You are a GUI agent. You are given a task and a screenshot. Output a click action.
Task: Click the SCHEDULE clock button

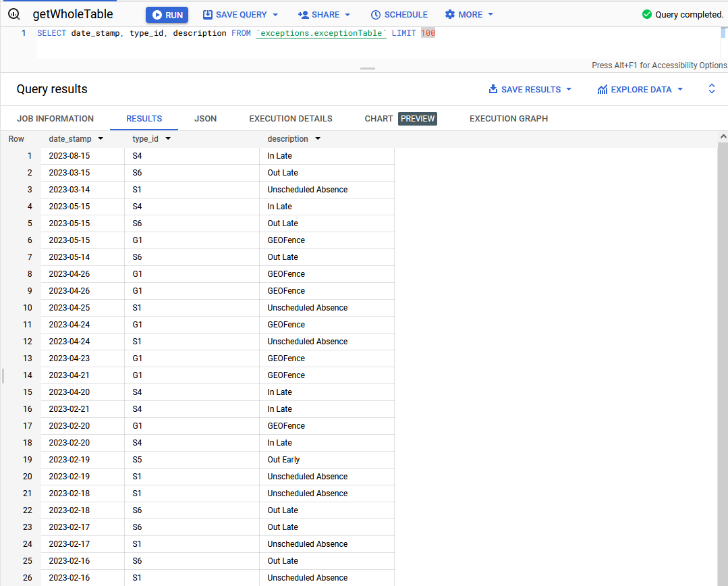[x=399, y=15]
